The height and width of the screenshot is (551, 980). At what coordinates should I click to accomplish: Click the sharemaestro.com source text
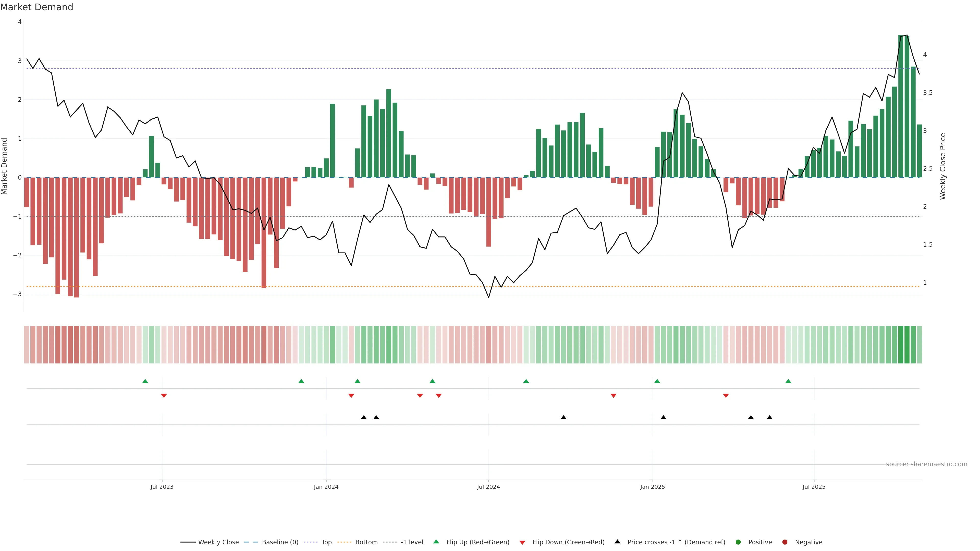926,464
